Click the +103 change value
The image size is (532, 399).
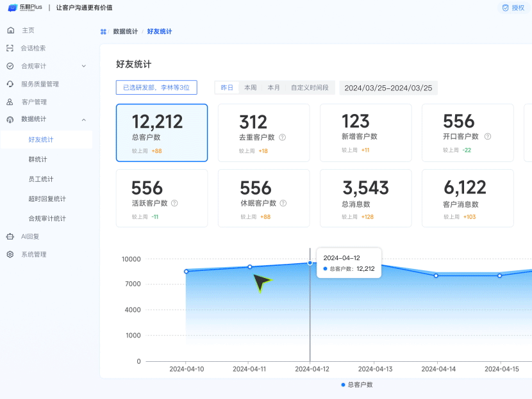click(470, 217)
